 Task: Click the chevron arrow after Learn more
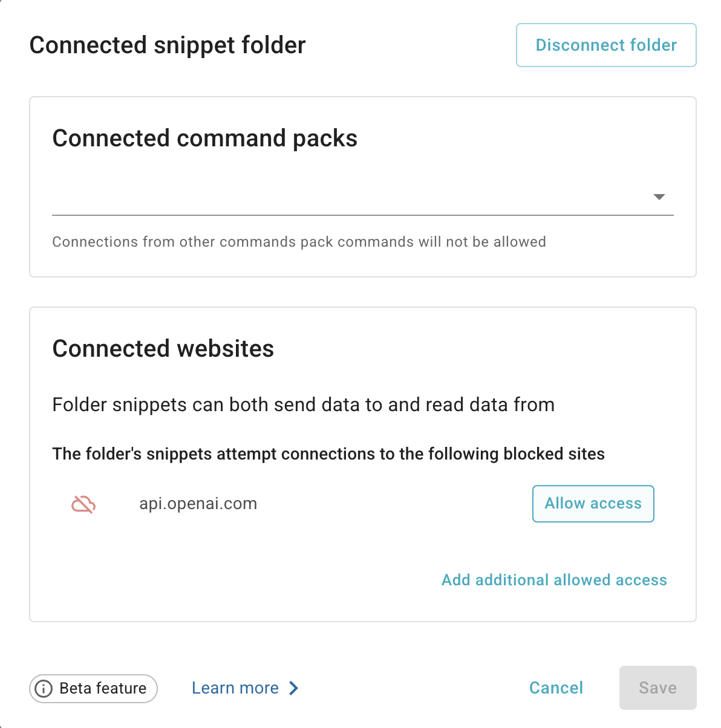pyautogui.click(x=294, y=688)
